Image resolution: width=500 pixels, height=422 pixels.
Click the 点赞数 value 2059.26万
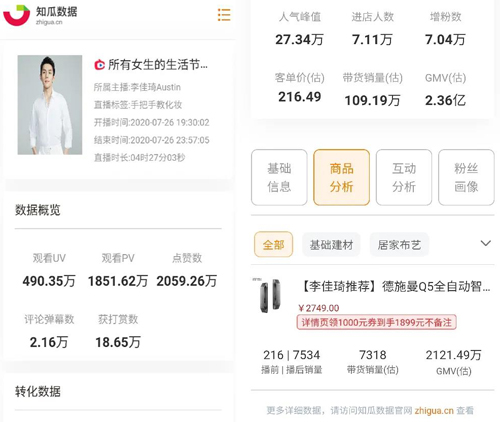(187, 281)
